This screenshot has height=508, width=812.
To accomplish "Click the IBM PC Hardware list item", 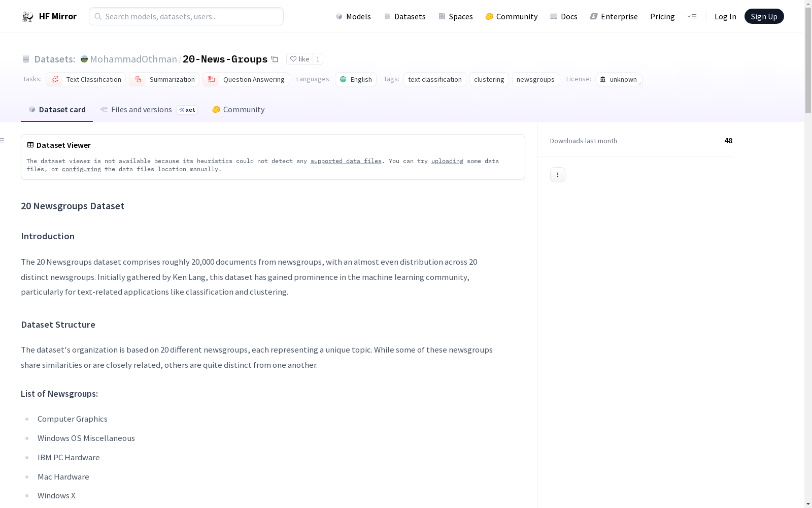I will click(69, 458).
